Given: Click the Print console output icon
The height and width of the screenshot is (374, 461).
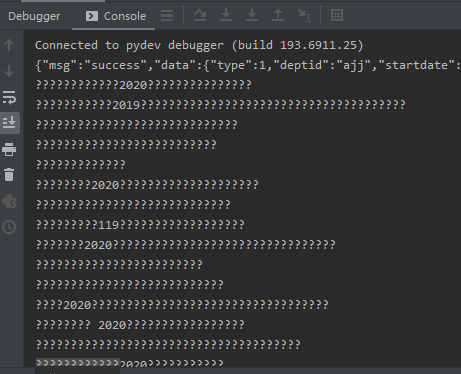Looking at the screenshot, I should tap(9, 149).
